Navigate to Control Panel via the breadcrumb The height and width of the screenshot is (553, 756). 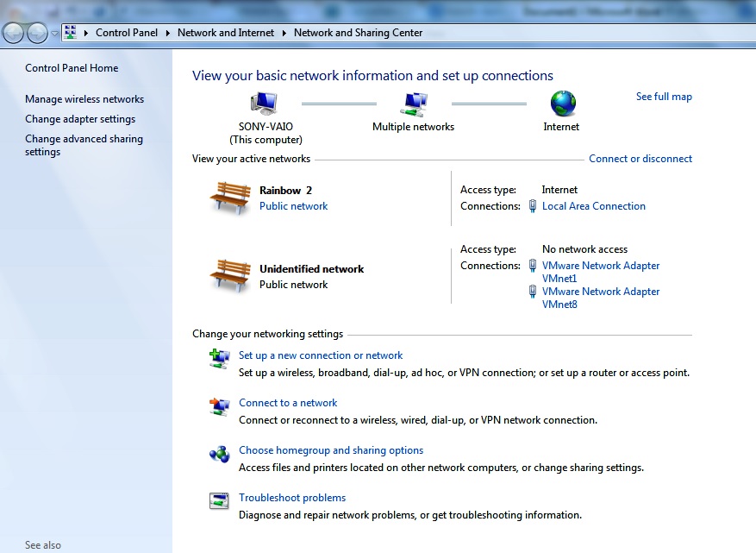point(127,33)
